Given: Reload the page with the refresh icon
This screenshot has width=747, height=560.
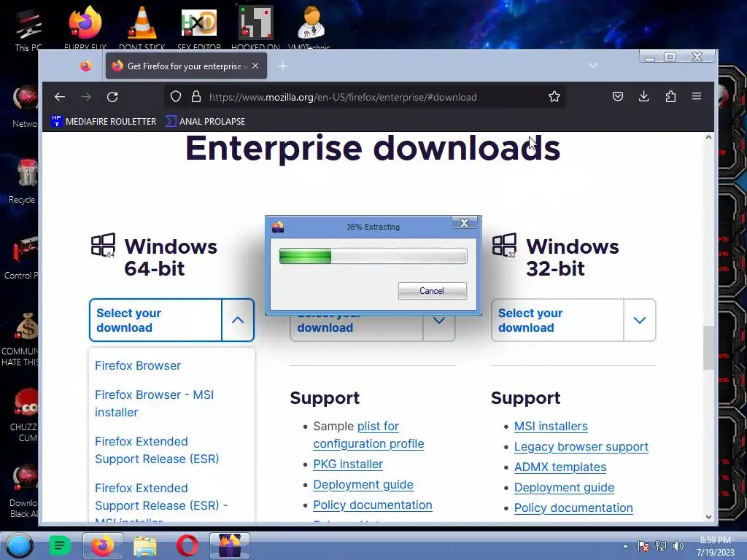Looking at the screenshot, I should pyautogui.click(x=112, y=97).
